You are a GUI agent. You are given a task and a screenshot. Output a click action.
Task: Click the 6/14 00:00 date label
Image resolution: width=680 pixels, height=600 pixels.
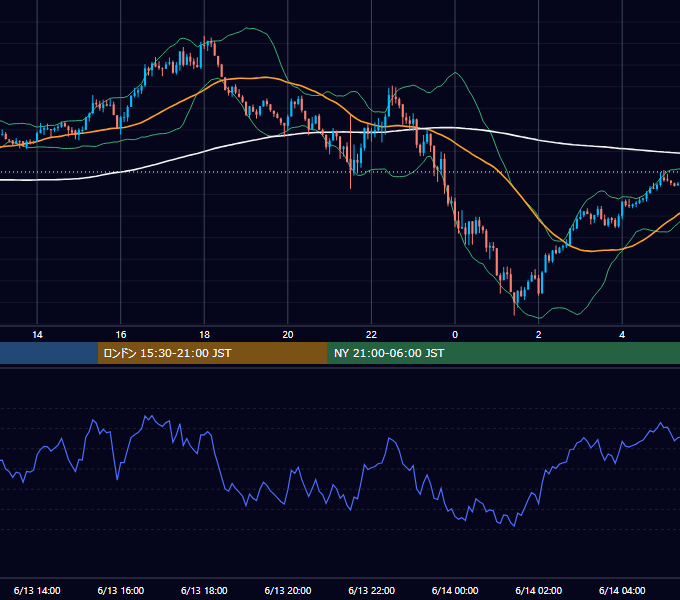coord(455,590)
